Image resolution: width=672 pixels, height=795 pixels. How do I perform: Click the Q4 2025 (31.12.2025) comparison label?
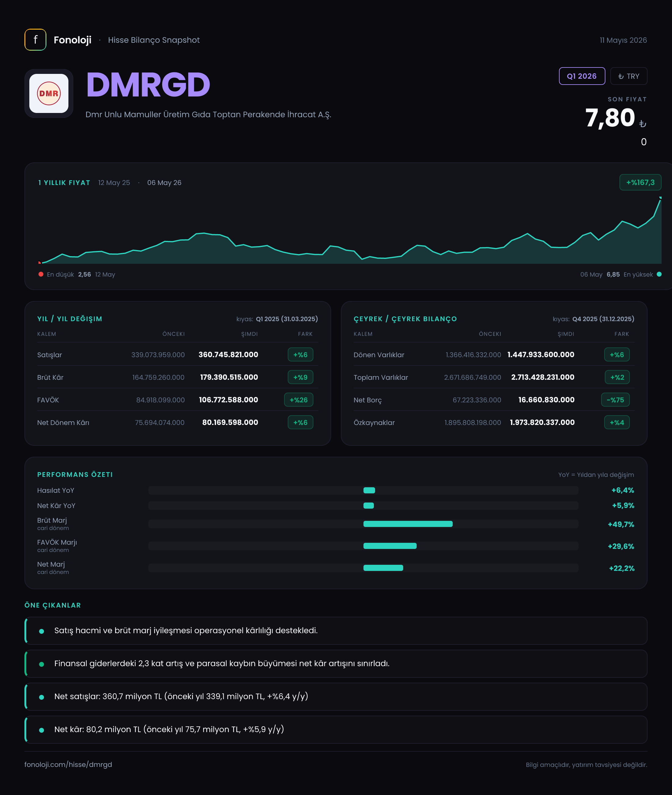pyautogui.click(x=603, y=319)
